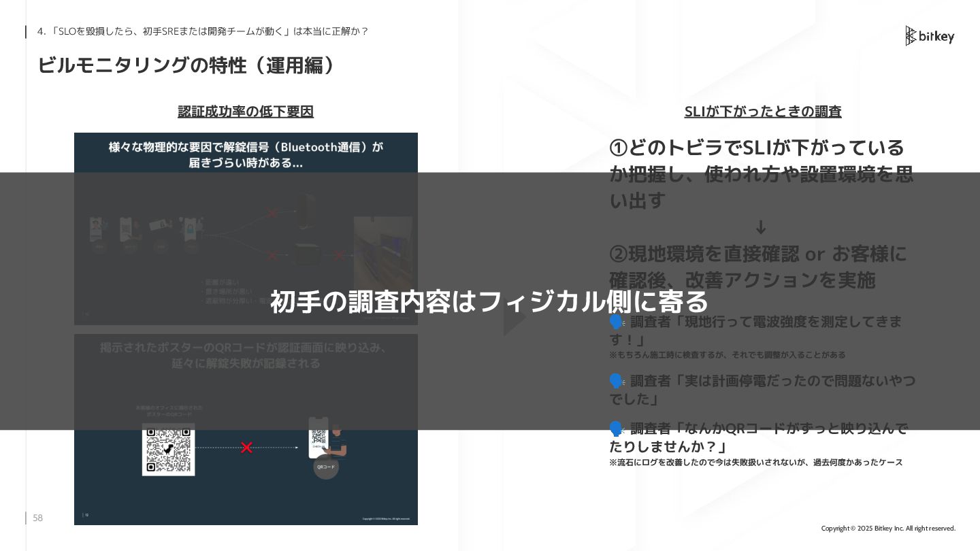Image resolution: width=980 pixels, height=551 pixels.
Task: Click the phone showing a QR code
Action: [318, 437]
